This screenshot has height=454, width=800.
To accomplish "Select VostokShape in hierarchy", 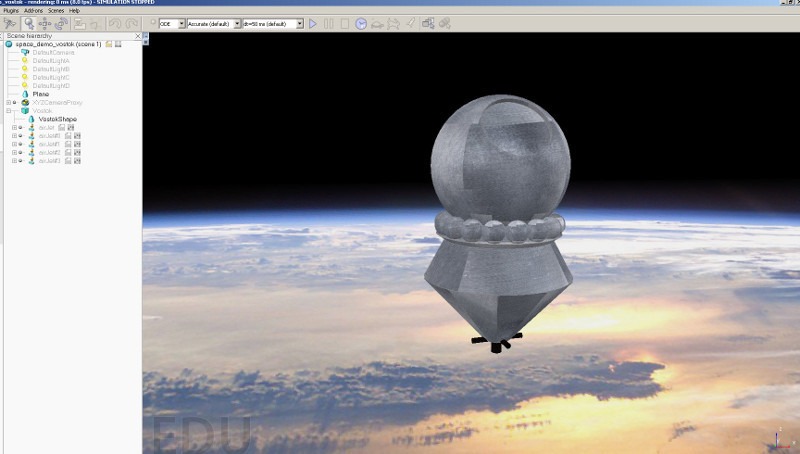I will (58, 119).
